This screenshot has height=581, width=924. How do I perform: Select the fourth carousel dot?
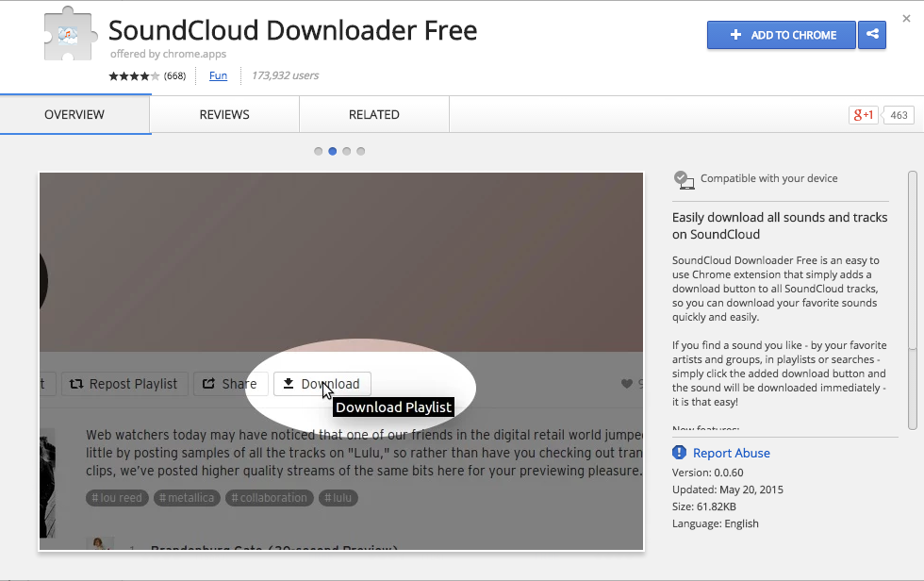[x=360, y=151]
